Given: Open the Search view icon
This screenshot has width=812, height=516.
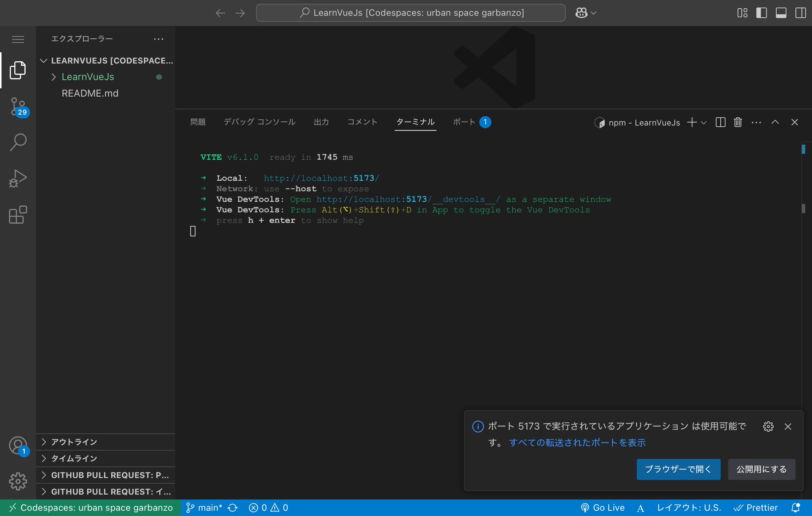Looking at the screenshot, I should point(18,142).
